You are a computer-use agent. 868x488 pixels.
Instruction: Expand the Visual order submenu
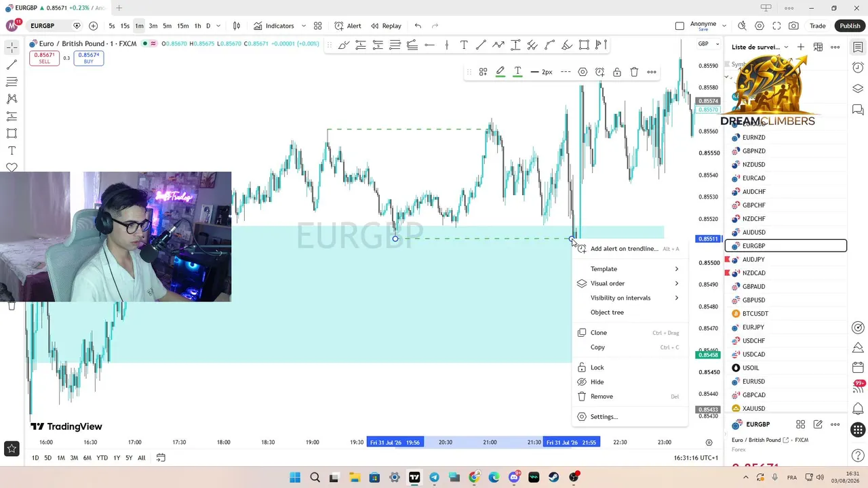tap(630, 283)
